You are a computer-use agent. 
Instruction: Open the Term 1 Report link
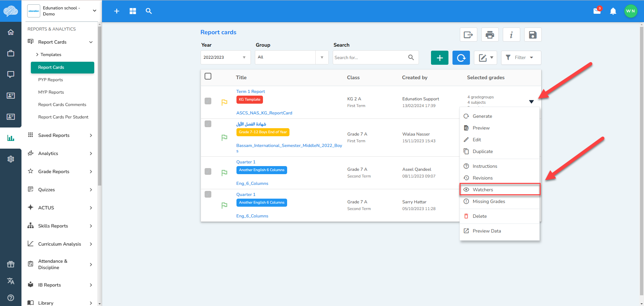[251, 92]
